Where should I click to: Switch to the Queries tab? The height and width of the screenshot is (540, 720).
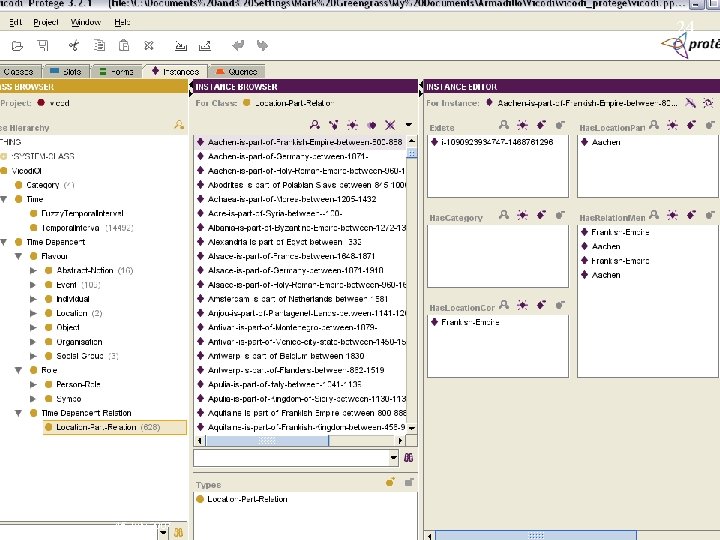pos(237,72)
